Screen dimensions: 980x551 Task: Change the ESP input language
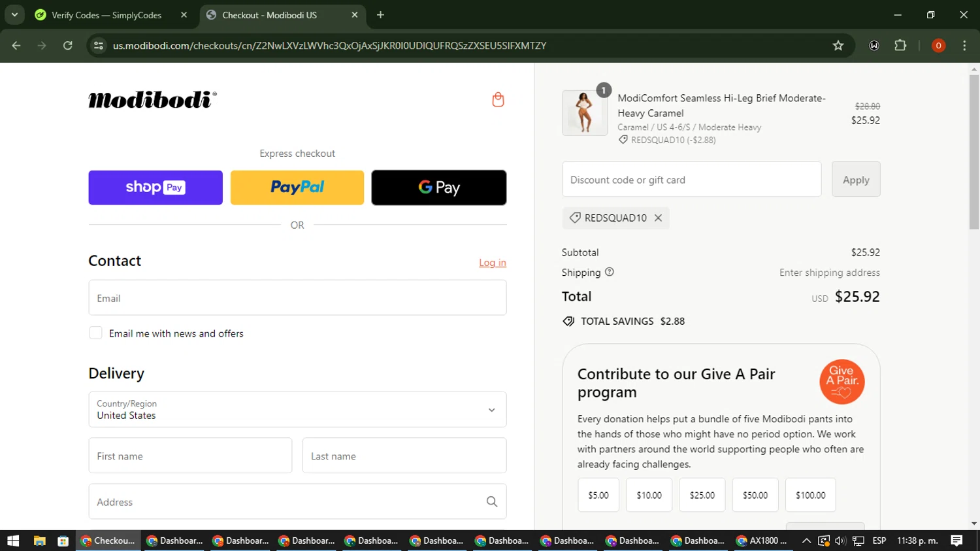pos(879,541)
